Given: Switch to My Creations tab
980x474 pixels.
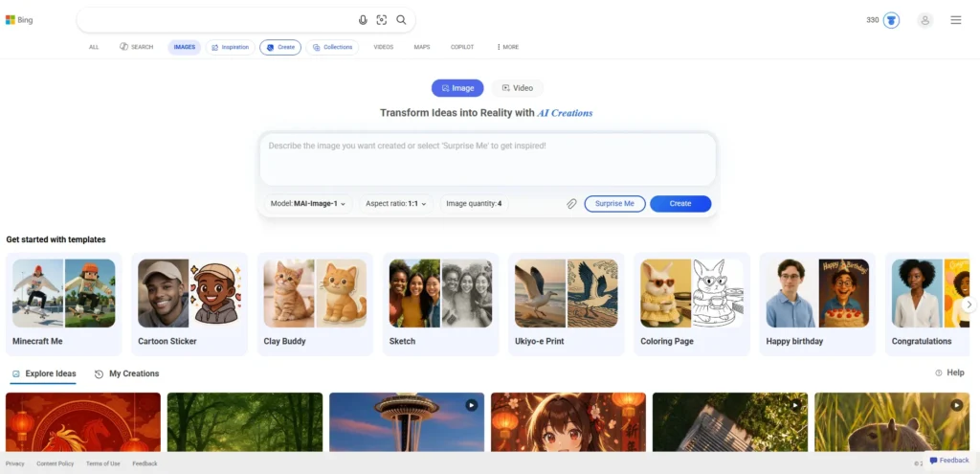Looking at the screenshot, I should pyautogui.click(x=127, y=373).
